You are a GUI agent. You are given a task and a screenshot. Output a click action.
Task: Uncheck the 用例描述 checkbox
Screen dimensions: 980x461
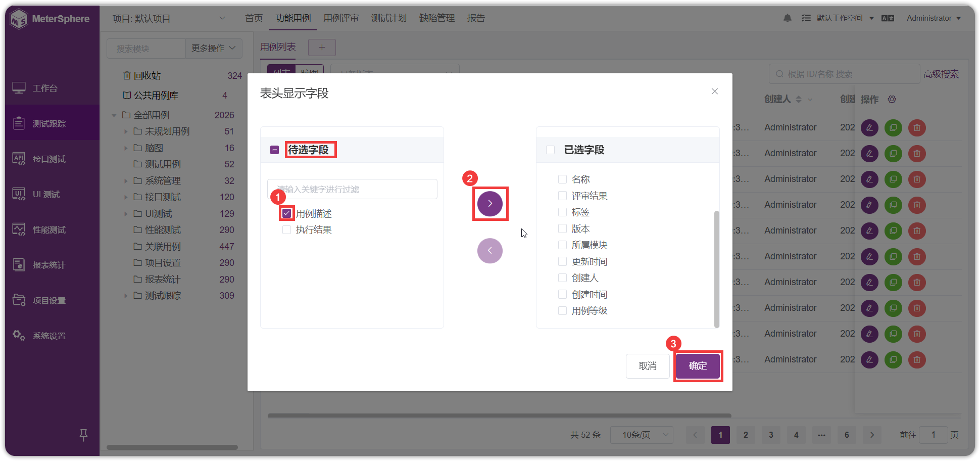[286, 213]
